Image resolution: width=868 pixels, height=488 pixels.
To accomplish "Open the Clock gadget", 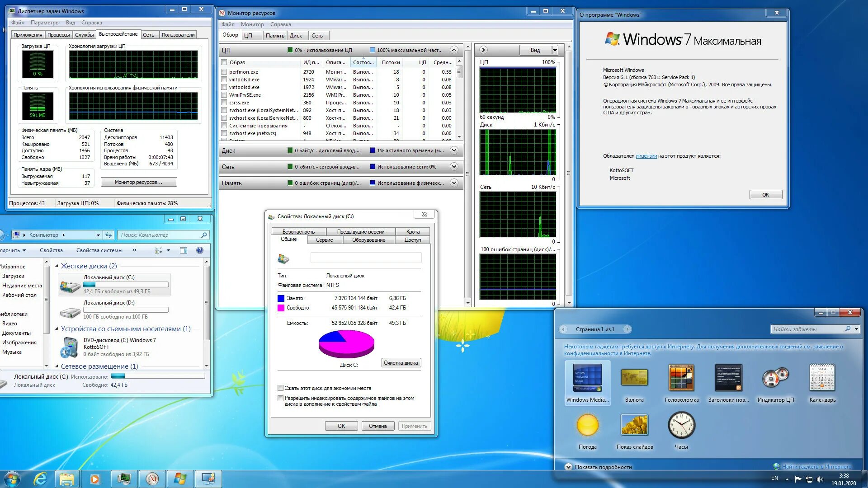I will point(681,425).
